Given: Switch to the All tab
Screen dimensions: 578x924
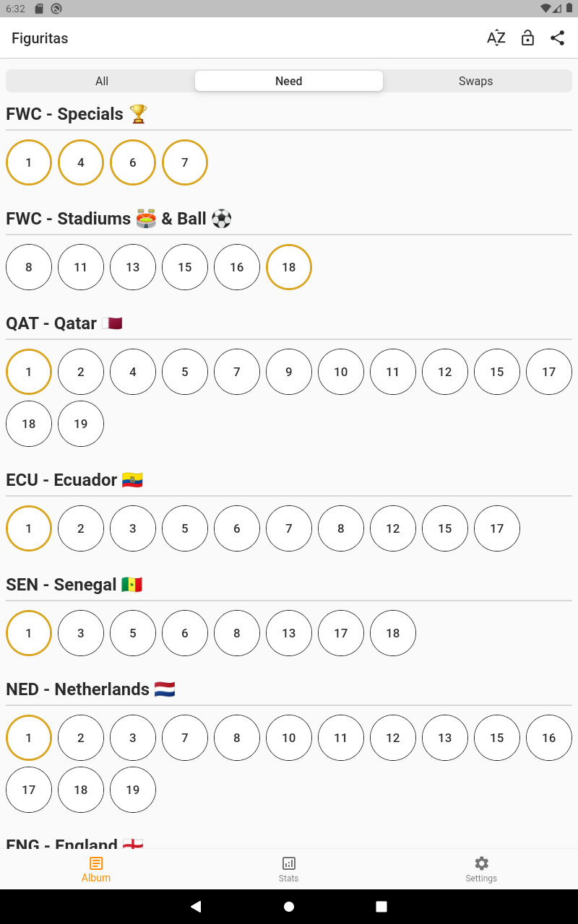Looking at the screenshot, I should click(102, 81).
